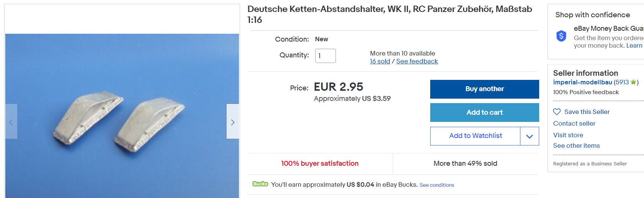Click the green star beside seller rating
Viewport: 644px width, 198px height.
pyautogui.click(x=633, y=82)
